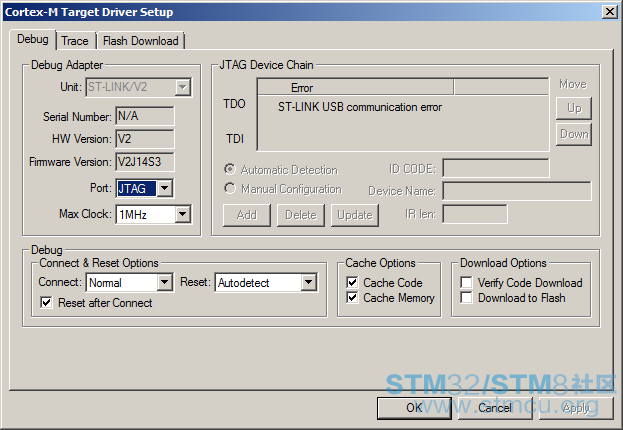Click the Add device button
Viewport: 623px width, 430px height.
[x=247, y=215]
